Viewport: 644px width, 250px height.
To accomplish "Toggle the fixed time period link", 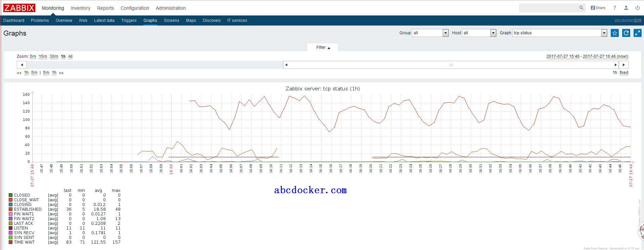I will [624, 73].
